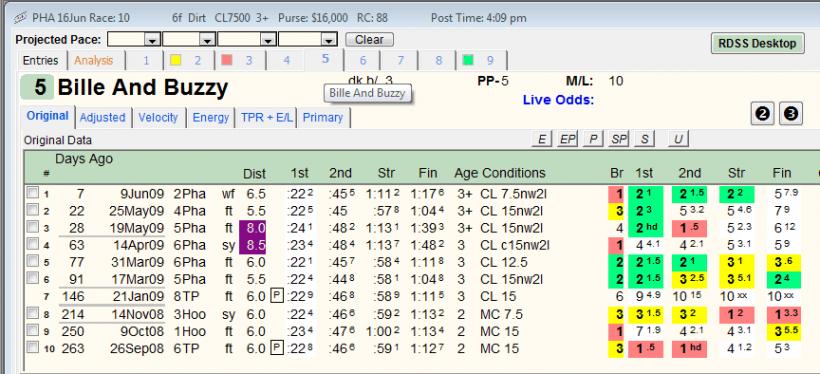Switch to the Analysis tab
Viewport: 820px width, 374px height.
(x=94, y=60)
